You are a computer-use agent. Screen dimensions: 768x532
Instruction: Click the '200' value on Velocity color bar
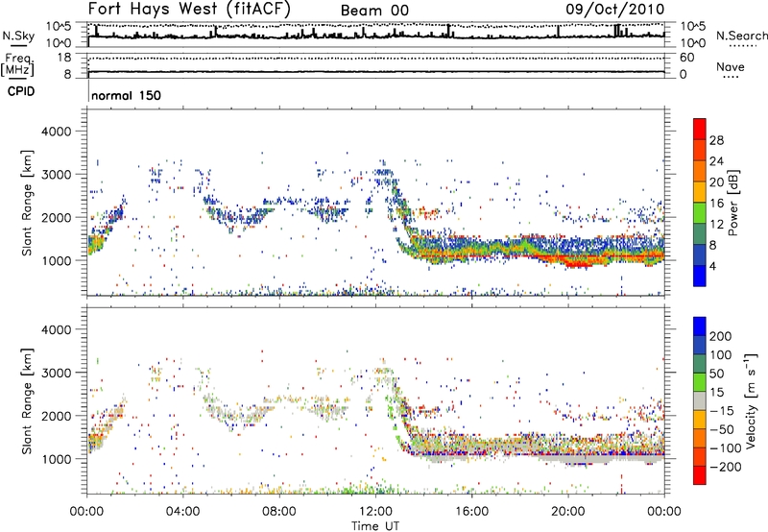(x=721, y=336)
